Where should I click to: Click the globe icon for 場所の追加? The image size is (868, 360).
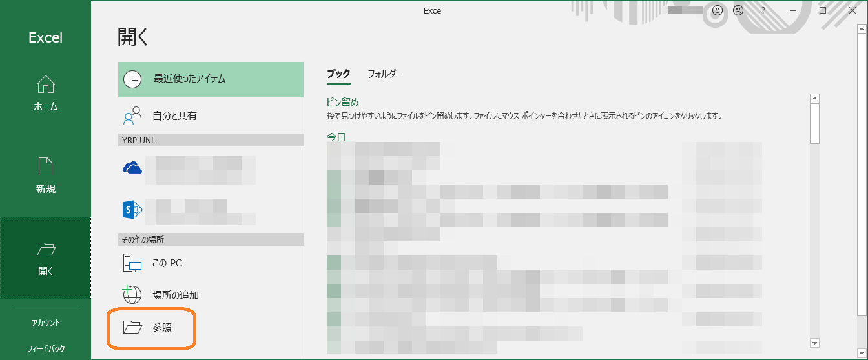[x=132, y=295]
